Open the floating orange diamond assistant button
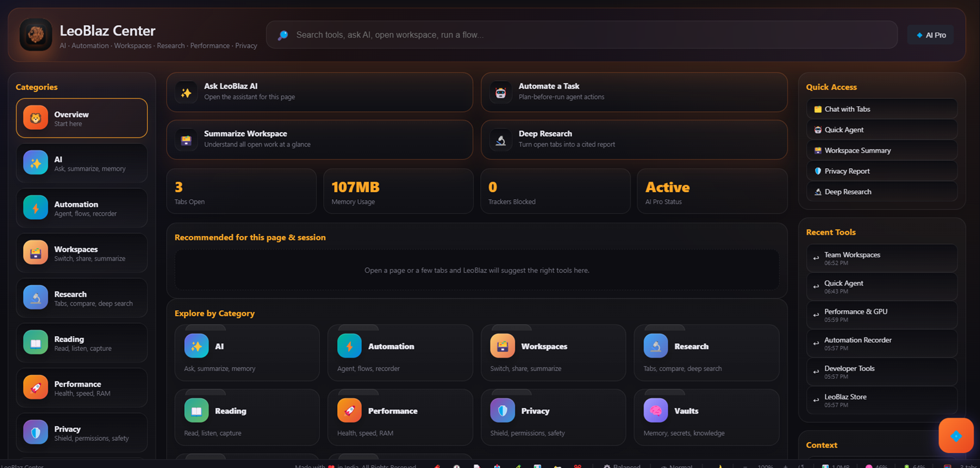The width and height of the screenshot is (980, 468). click(x=956, y=436)
